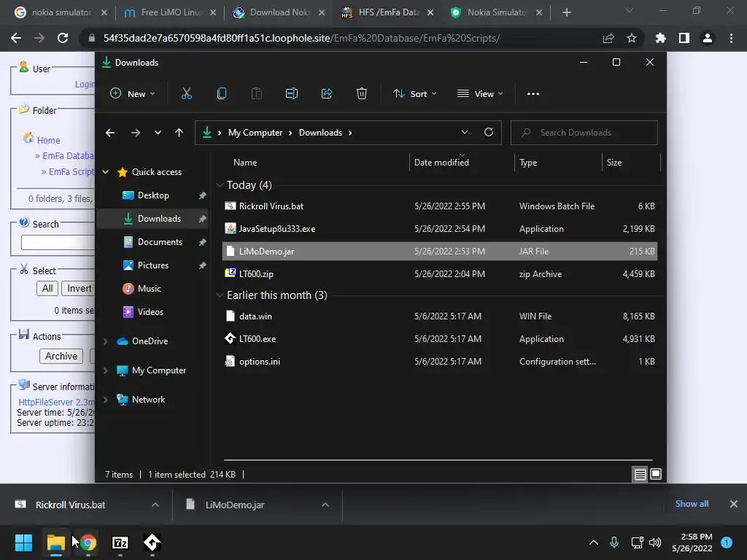The image size is (747, 560).
Task: Click the Delete trash icon in Explorer toolbar
Action: [x=362, y=94]
